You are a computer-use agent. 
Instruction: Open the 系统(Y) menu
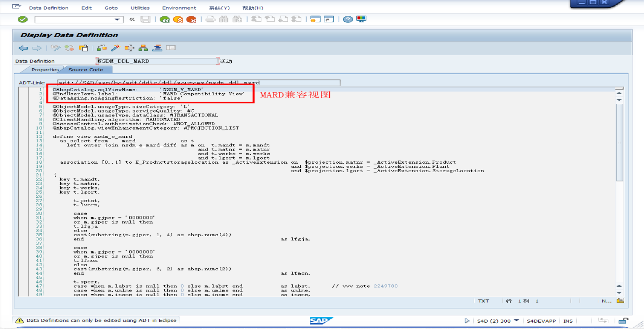click(219, 8)
